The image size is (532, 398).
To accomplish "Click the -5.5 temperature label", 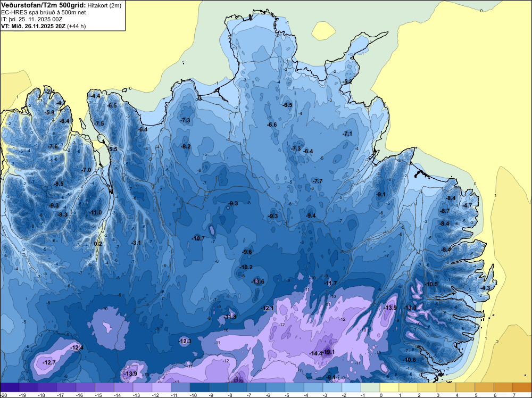I will 113,149.
